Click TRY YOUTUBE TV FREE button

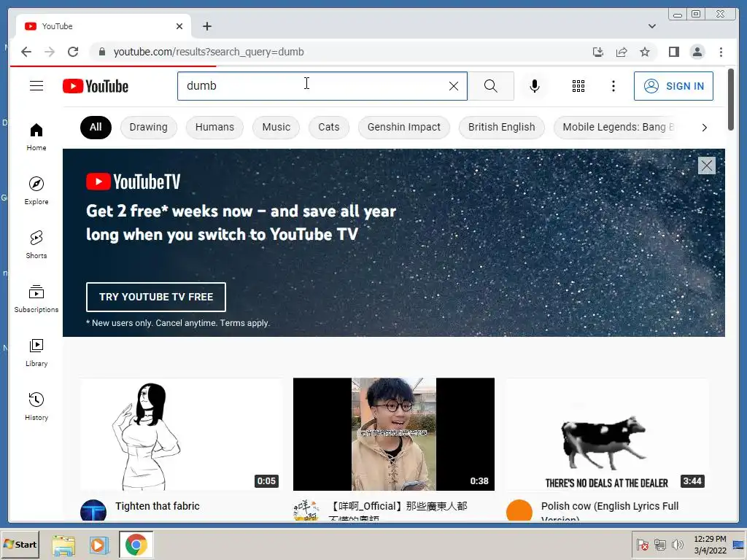tap(156, 297)
